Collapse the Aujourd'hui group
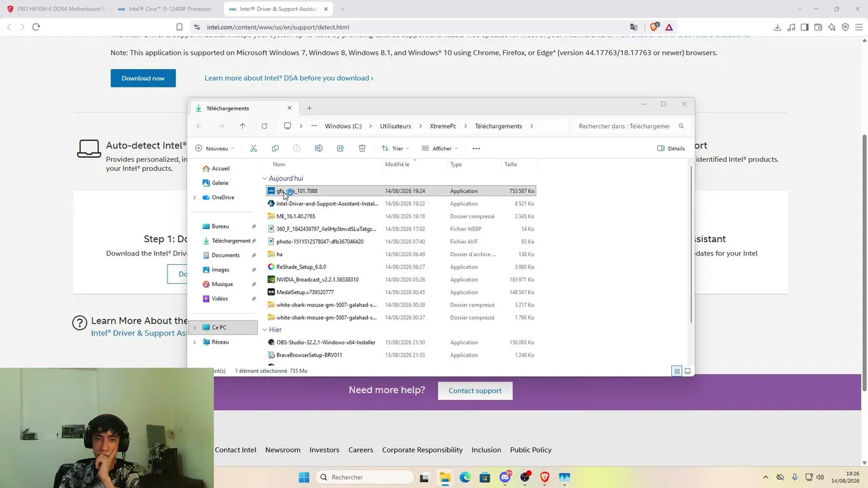Image resolution: width=868 pixels, height=488 pixels. (264, 178)
